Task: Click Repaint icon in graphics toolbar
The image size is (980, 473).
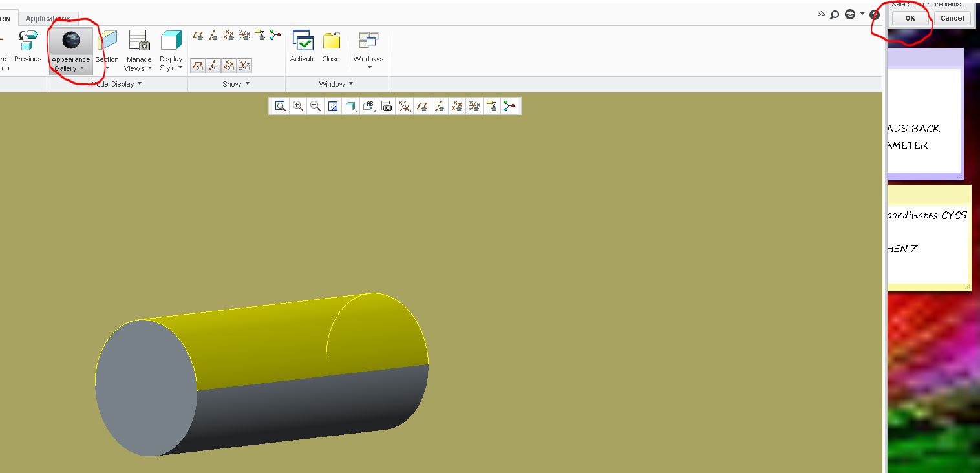Action: click(x=333, y=106)
